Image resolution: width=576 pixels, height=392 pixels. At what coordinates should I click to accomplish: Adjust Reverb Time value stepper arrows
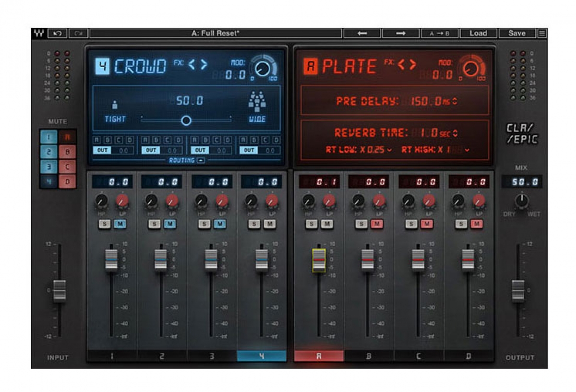[x=455, y=133]
